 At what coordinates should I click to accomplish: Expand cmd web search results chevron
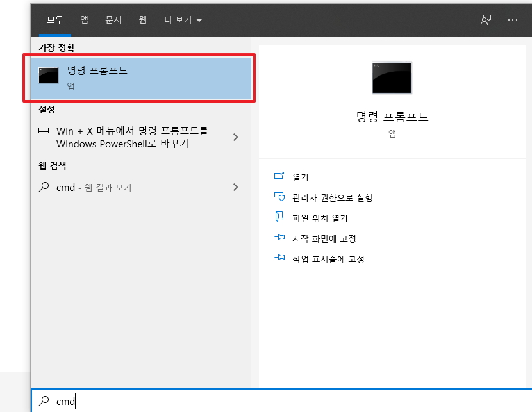(x=237, y=187)
